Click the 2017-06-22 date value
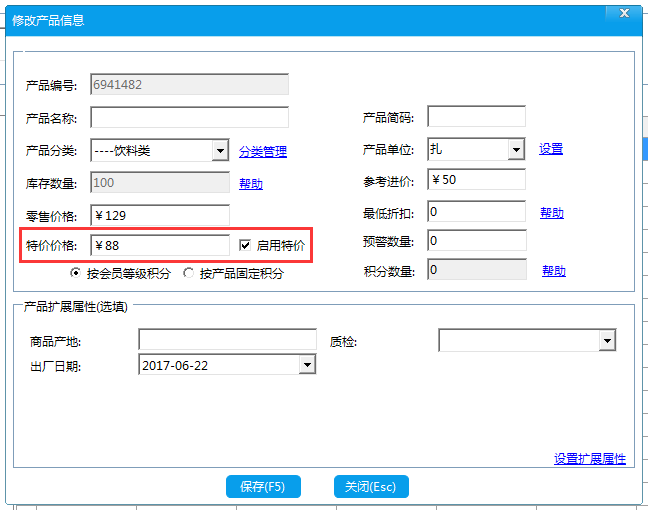 click(x=175, y=366)
